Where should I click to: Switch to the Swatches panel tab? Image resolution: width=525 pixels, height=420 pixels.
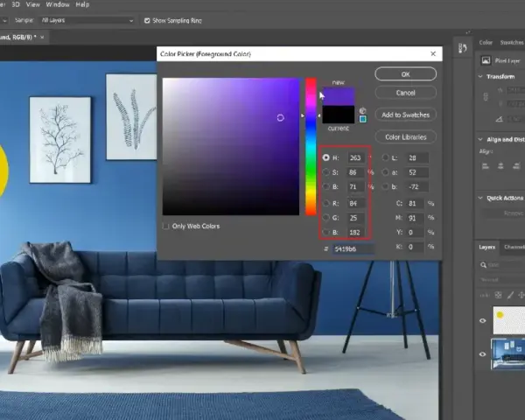(x=512, y=43)
